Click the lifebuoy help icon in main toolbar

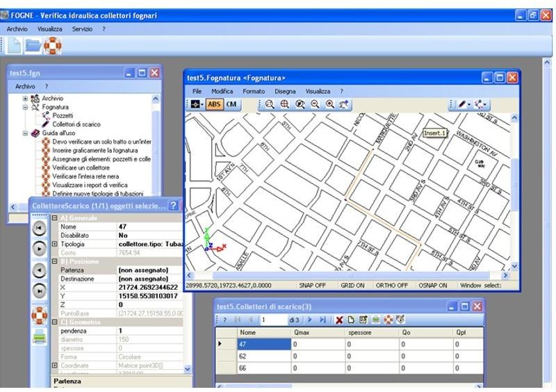tap(53, 46)
